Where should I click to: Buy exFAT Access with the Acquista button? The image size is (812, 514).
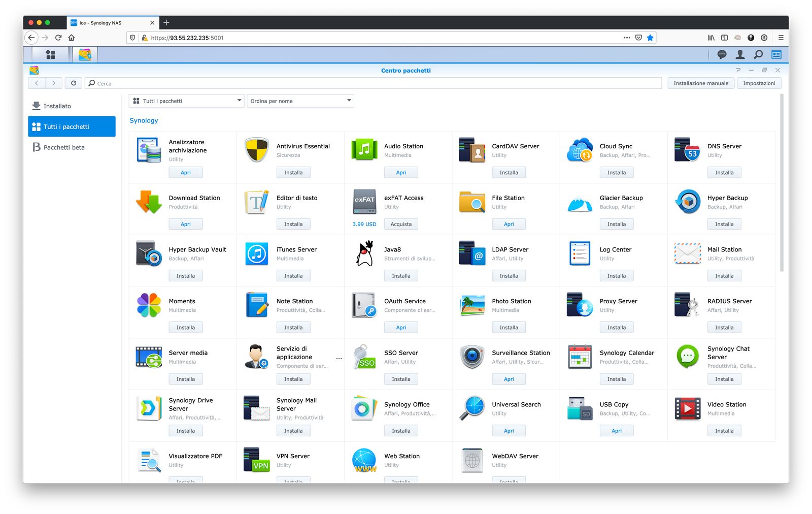401,224
